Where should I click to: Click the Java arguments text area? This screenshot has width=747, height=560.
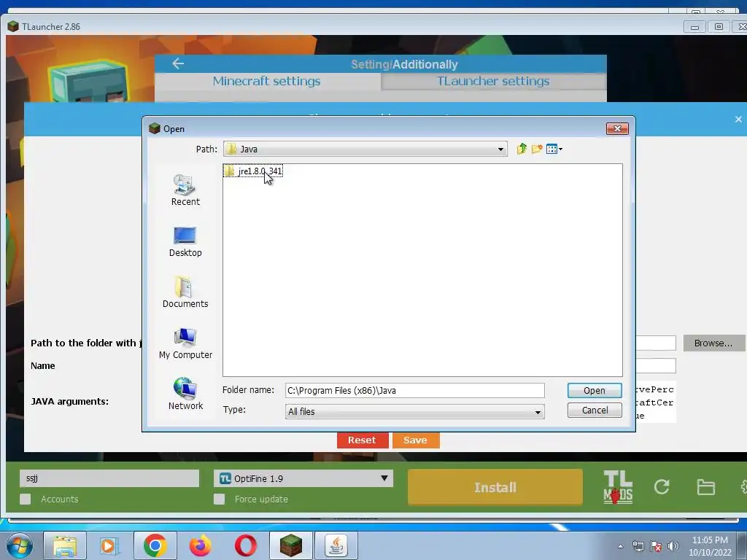(656, 402)
